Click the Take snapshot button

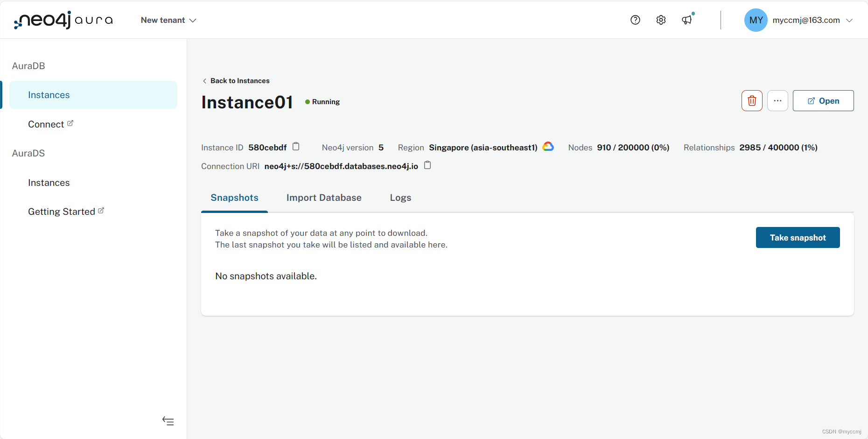pos(798,237)
